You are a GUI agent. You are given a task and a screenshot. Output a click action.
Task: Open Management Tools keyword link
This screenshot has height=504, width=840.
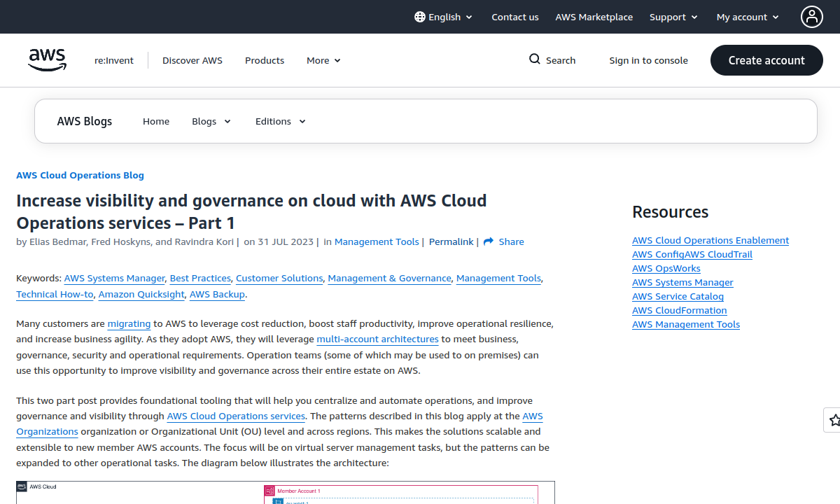pyautogui.click(x=498, y=278)
